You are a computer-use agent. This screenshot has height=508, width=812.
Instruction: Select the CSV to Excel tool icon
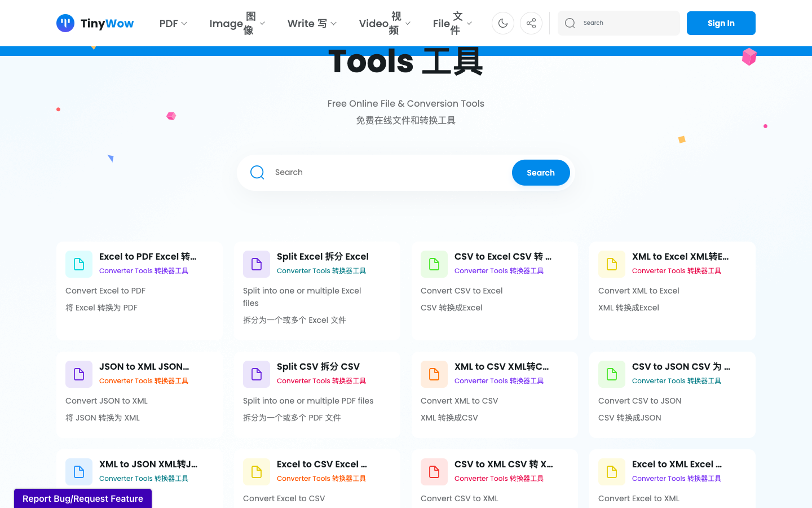434,264
